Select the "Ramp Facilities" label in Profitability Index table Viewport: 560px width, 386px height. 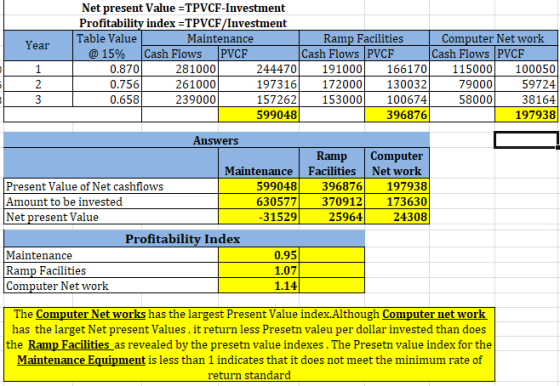coord(111,270)
